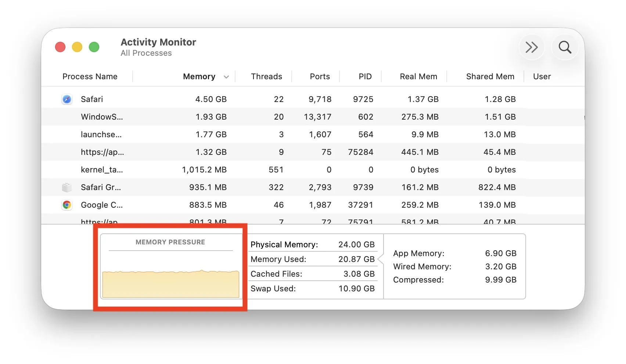Sort by the User column header
This screenshot has height=364, width=626.
click(542, 76)
